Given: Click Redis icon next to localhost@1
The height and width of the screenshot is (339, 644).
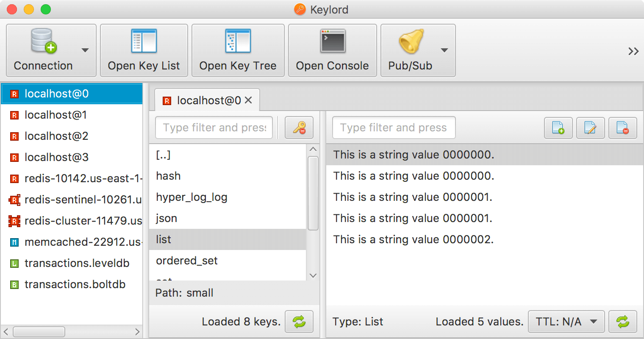Looking at the screenshot, I should [14, 115].
